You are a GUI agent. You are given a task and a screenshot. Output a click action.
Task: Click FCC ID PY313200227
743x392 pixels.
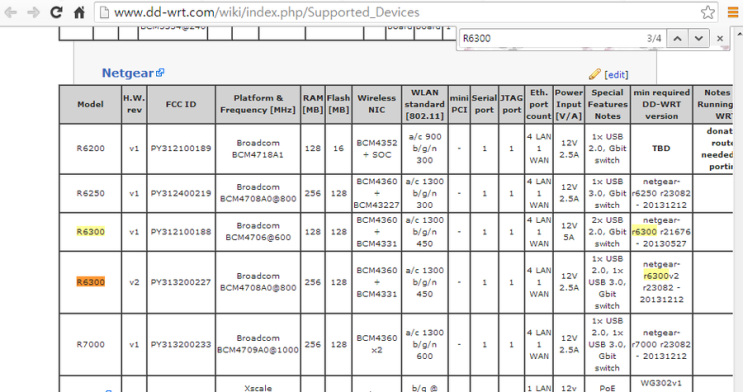pos(181,283)
